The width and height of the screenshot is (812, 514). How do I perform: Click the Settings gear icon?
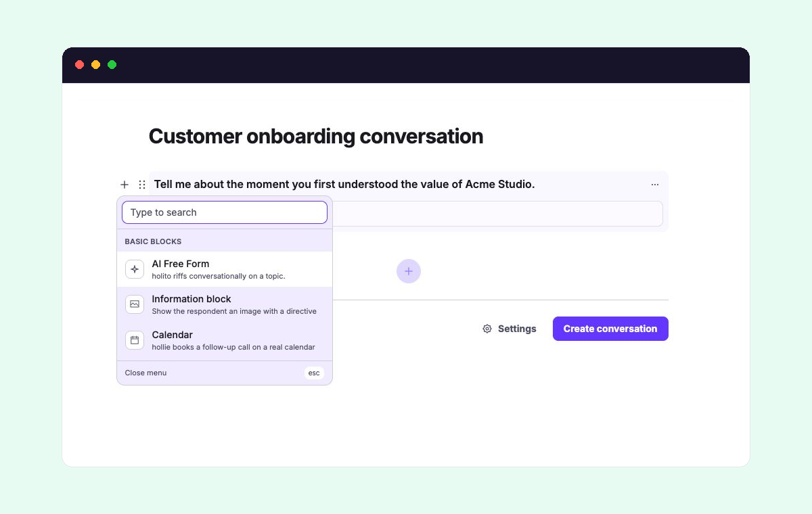coord(487,329)
